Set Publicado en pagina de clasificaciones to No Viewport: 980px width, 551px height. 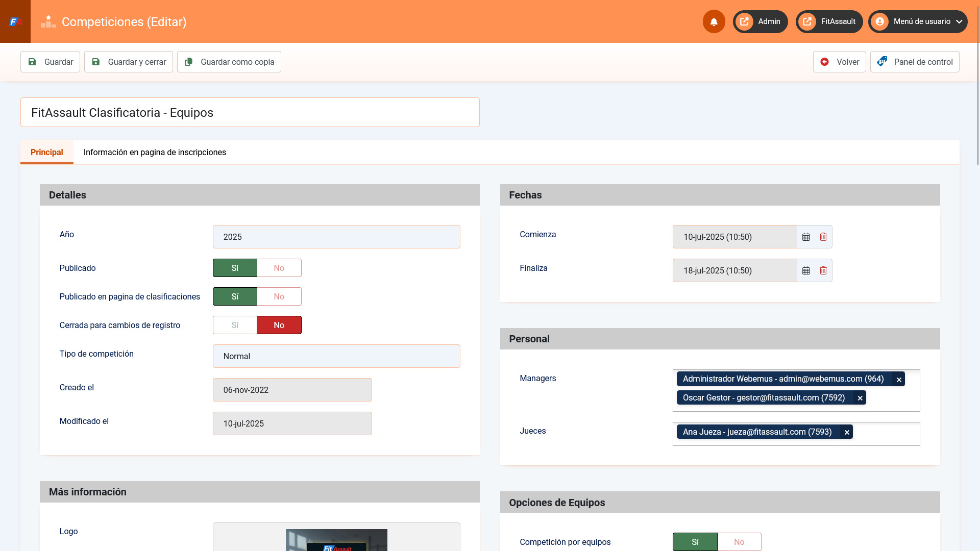click(x=279, y=296)
